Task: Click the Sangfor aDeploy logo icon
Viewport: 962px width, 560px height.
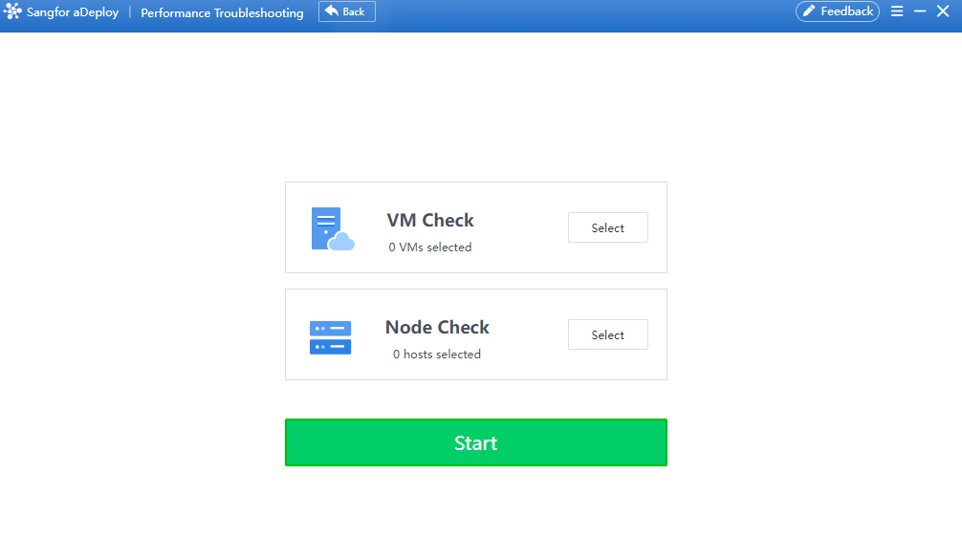Action: tap(12, 11)
